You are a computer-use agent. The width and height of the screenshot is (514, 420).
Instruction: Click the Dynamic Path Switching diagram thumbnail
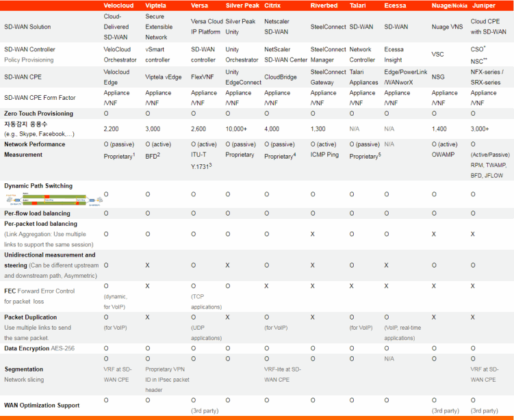click(53, 199)
